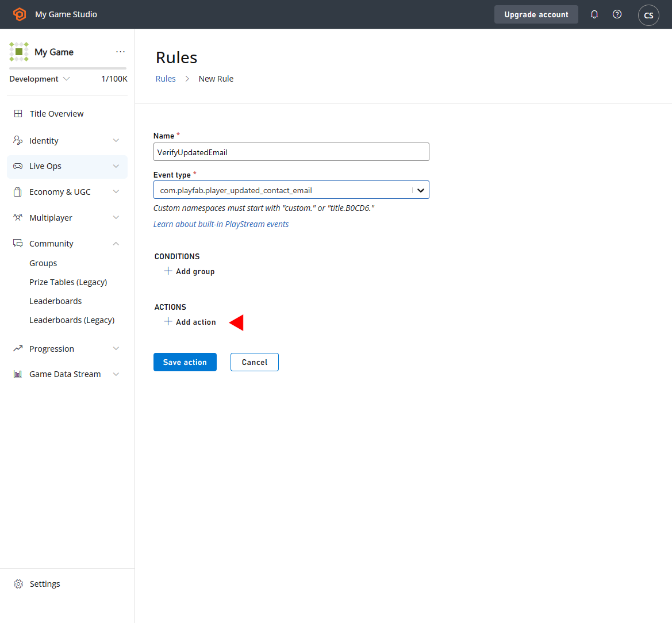Image resolution: width=672 pixels, height=623 pixels.
Task: Click the plus icon beside Add action
Action: pyautogui.click(x=168, y=321)
